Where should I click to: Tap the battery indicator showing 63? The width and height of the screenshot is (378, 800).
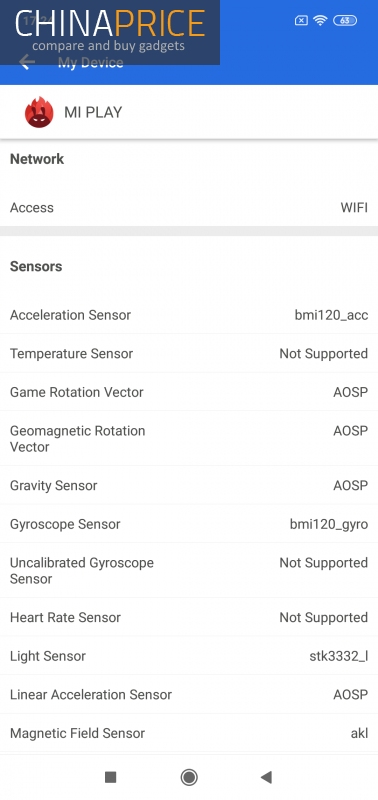(x=345, y=20)
